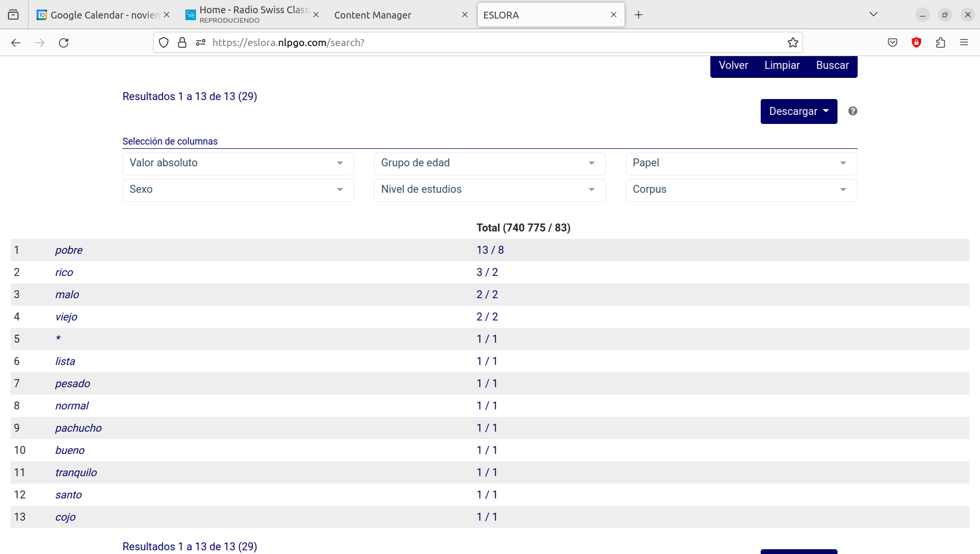Viewport: 980px width, 554px height.
Task: Click the URL address bar
Action: click(477, 43)
